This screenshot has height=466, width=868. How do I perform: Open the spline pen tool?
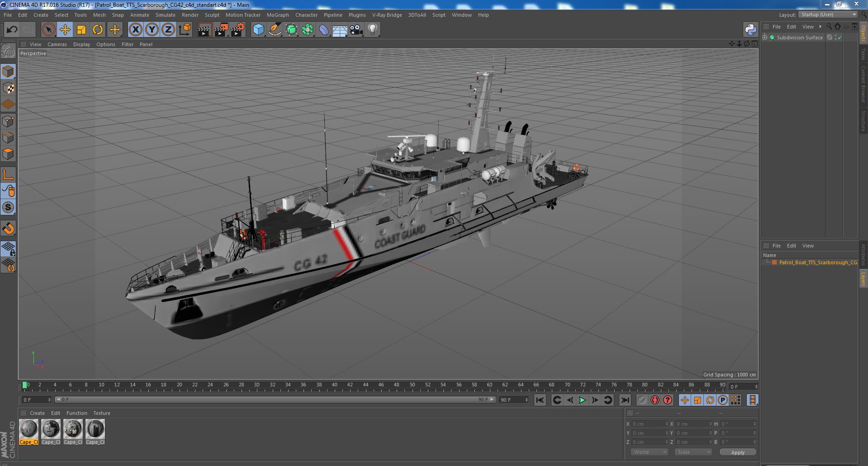coord(275,30)
